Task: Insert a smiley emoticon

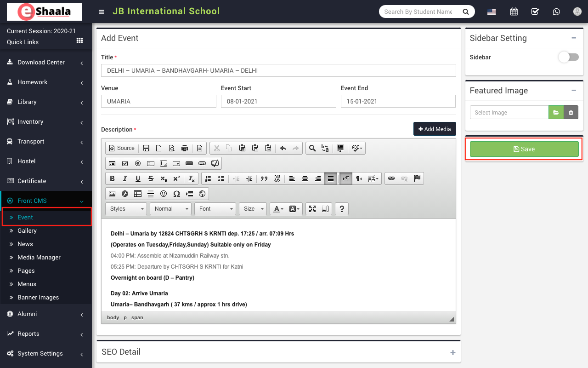Action: [164, 194]
